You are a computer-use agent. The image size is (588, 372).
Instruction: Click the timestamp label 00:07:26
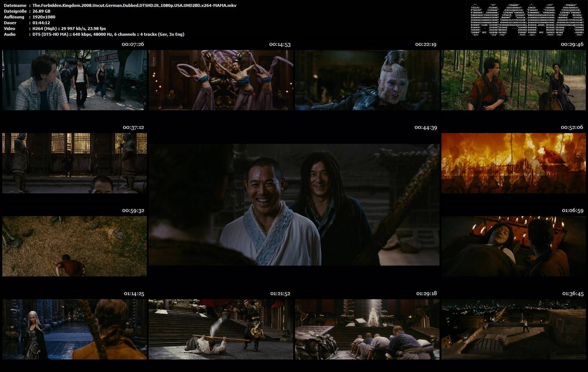tap(133, 44)
